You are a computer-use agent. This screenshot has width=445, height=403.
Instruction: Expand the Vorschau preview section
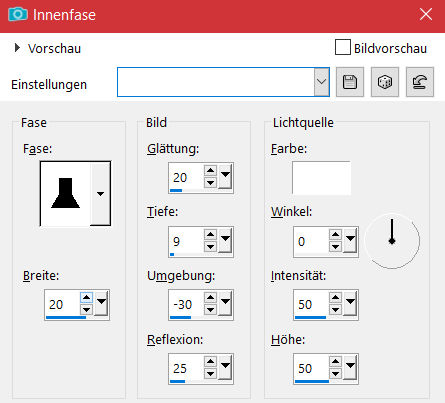17,48
